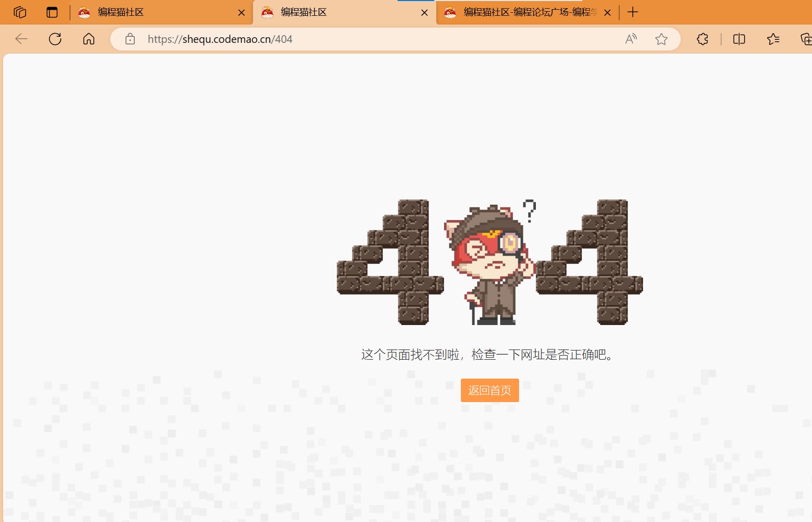This screenshot has width=812, height=522.
Task: Close the first 编程猫社区 tab
Action: pos(241,13)
